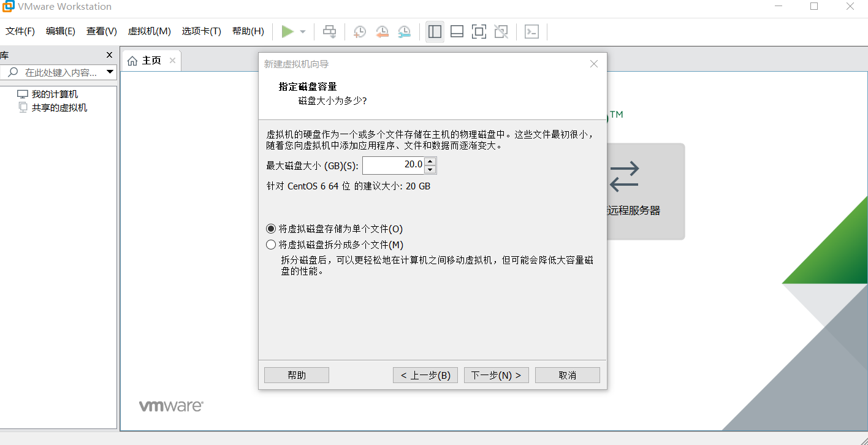
Task: Click the library search input field
Action: 61,72
